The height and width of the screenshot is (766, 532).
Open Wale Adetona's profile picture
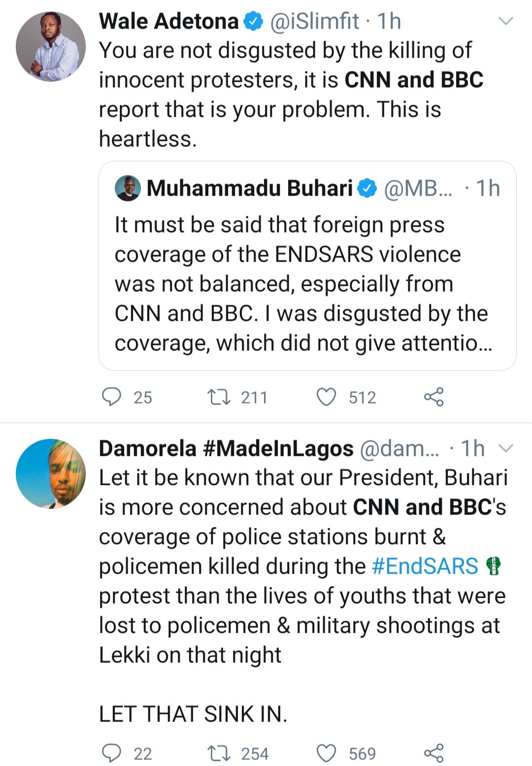[x=51, y=47]
